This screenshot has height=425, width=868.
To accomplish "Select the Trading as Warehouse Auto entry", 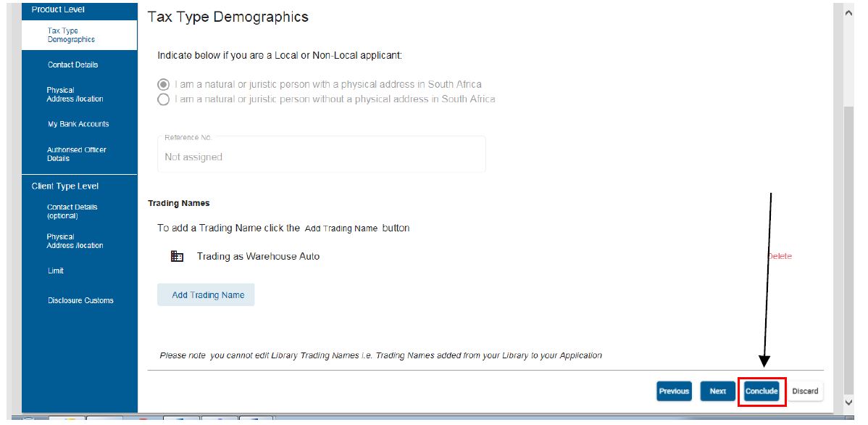I will pyautogui.click(x=258, y=256).
